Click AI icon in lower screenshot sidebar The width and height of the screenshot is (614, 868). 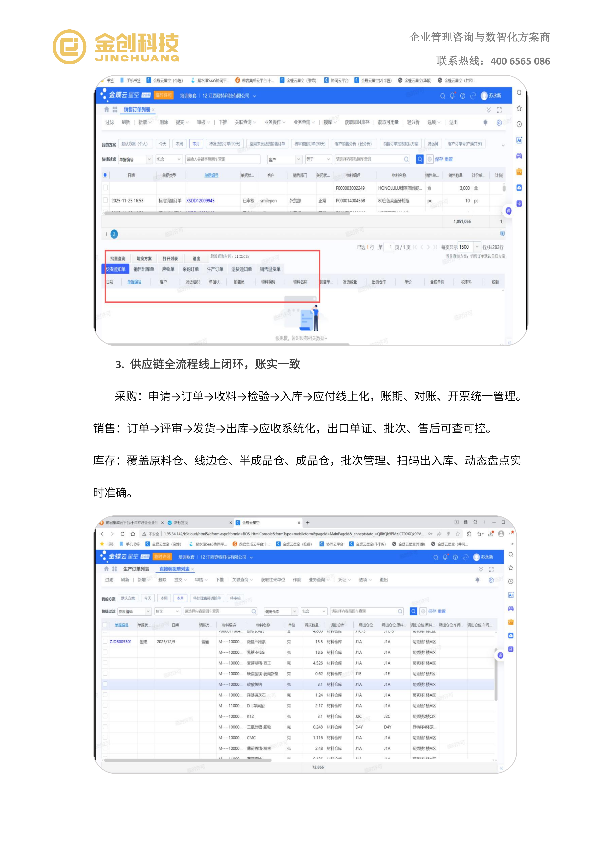[511, 595]
